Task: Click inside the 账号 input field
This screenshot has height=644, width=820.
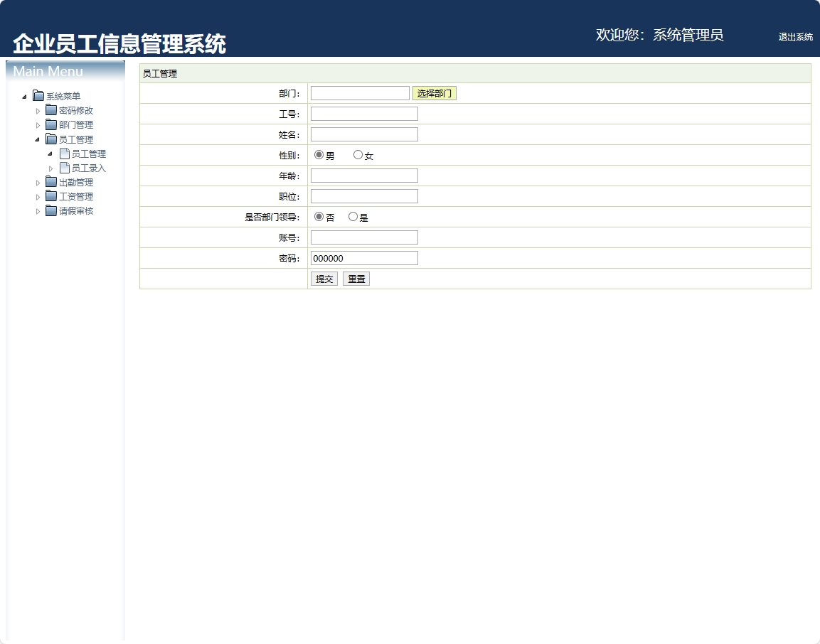Action: 363,237
